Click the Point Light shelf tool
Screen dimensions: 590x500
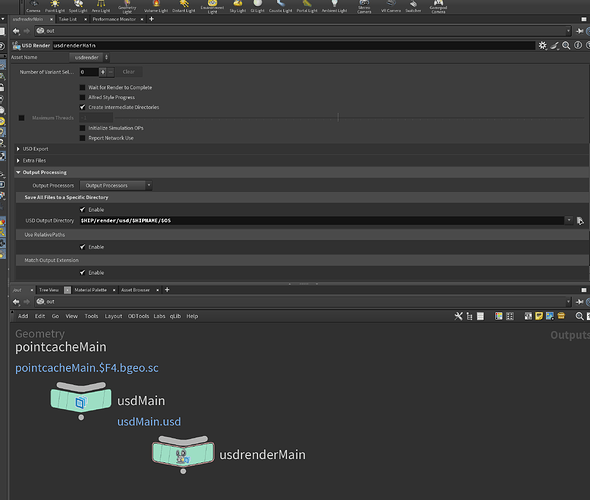55,6
